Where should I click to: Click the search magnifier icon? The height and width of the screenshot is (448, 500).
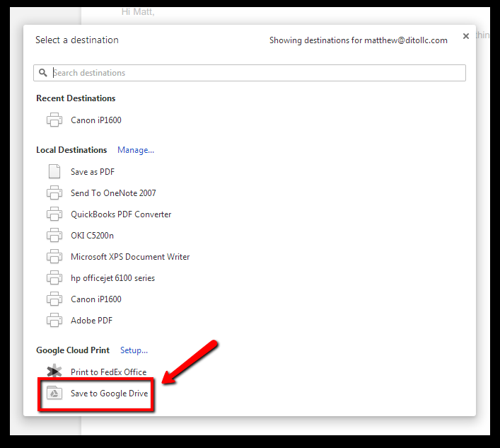pos(43,73)
